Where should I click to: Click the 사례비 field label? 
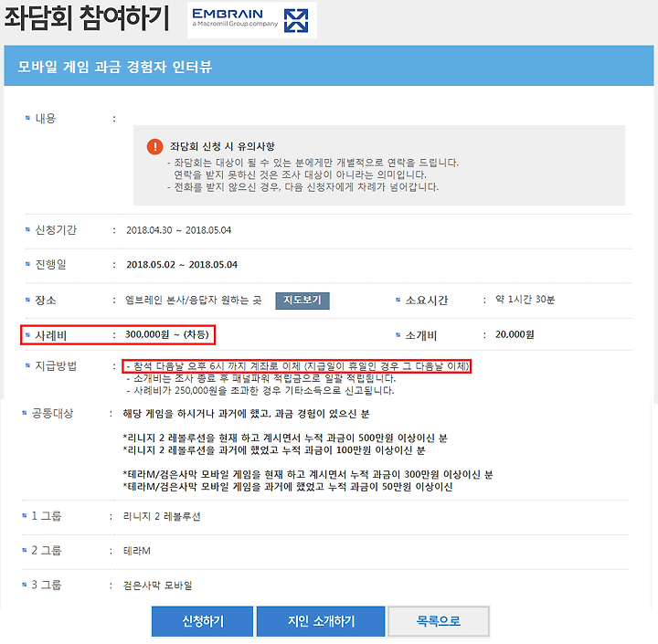point(50,335)
